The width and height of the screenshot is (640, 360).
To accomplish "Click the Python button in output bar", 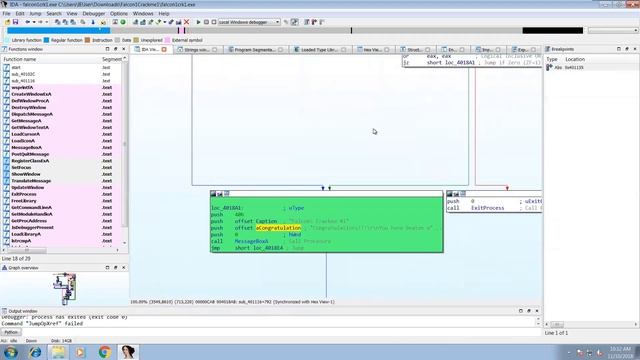I will coord(11,332).
